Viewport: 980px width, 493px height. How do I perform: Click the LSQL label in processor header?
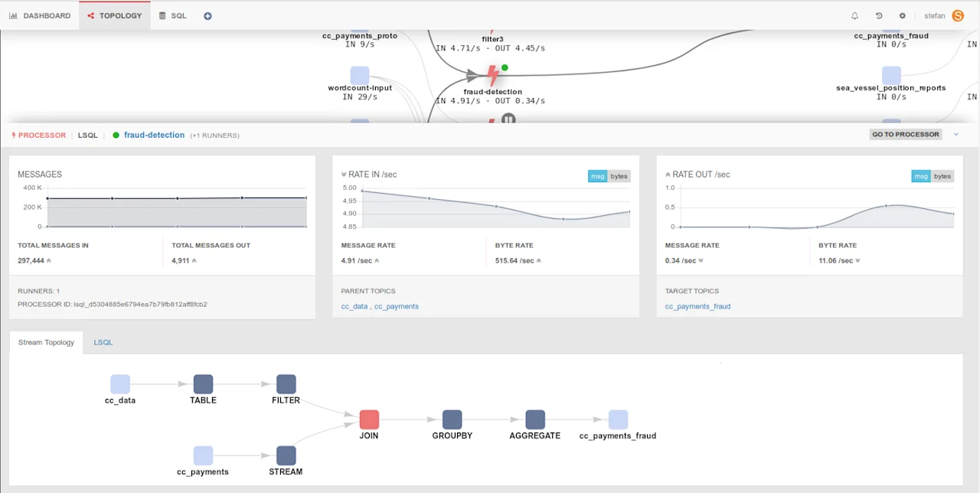click(88, 135)
